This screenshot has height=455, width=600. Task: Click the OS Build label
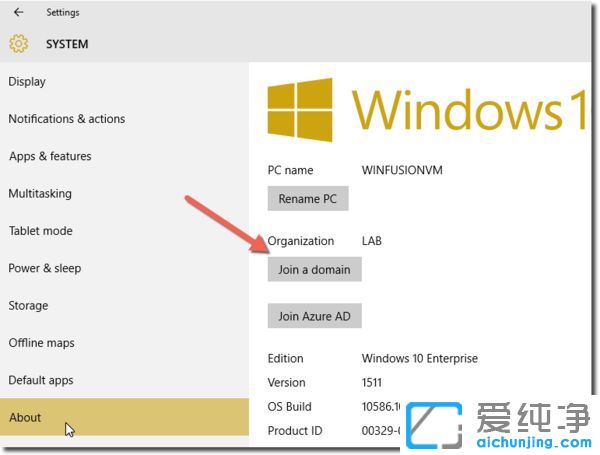[x=290, y=406]
